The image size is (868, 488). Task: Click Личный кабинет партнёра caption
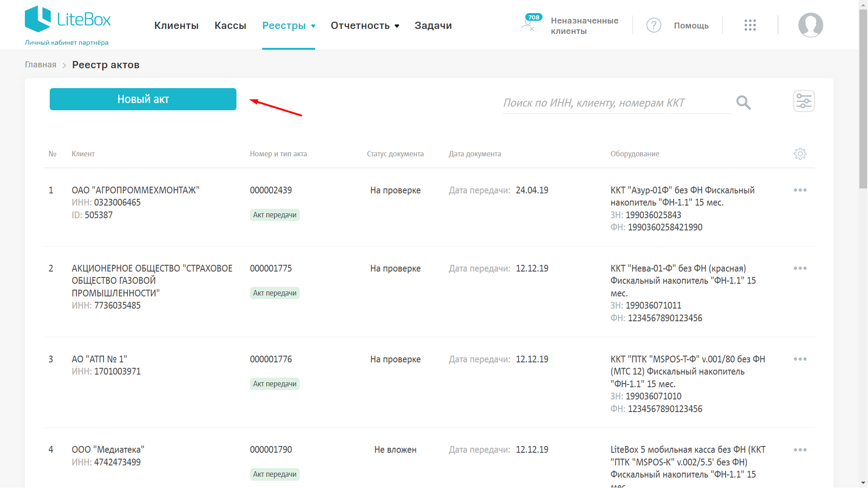coord(66,42)
